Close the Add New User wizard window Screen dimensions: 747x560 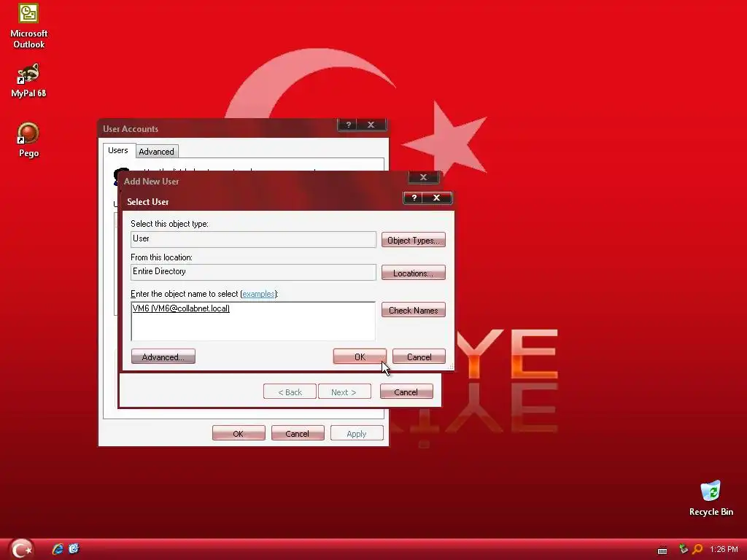tap(423, 177)
